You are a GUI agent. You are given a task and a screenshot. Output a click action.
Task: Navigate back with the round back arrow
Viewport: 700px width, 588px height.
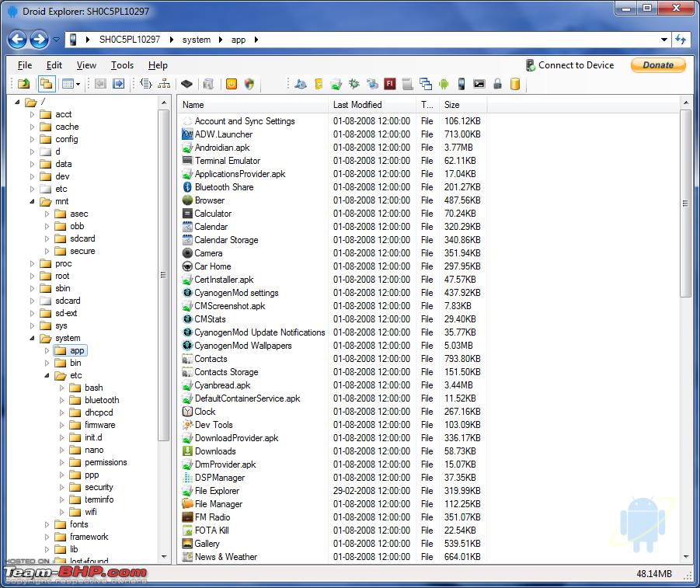[17, 40]
